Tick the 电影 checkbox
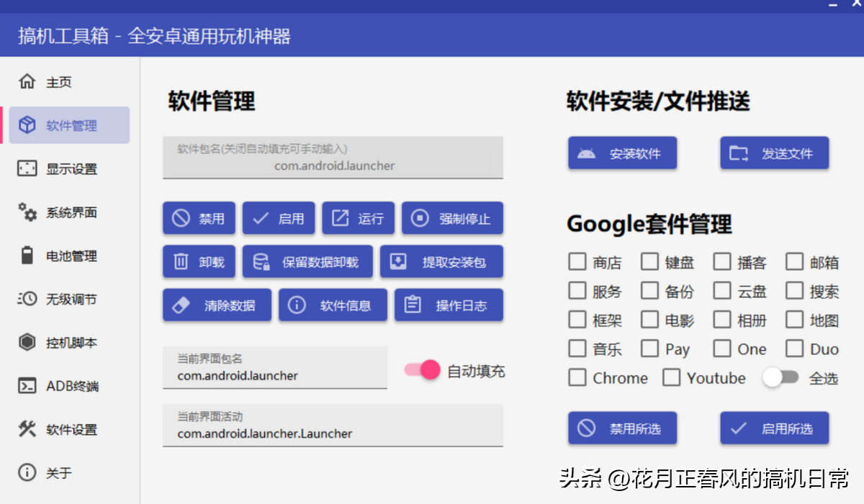864x504 pixels. (x=649, y=319)
